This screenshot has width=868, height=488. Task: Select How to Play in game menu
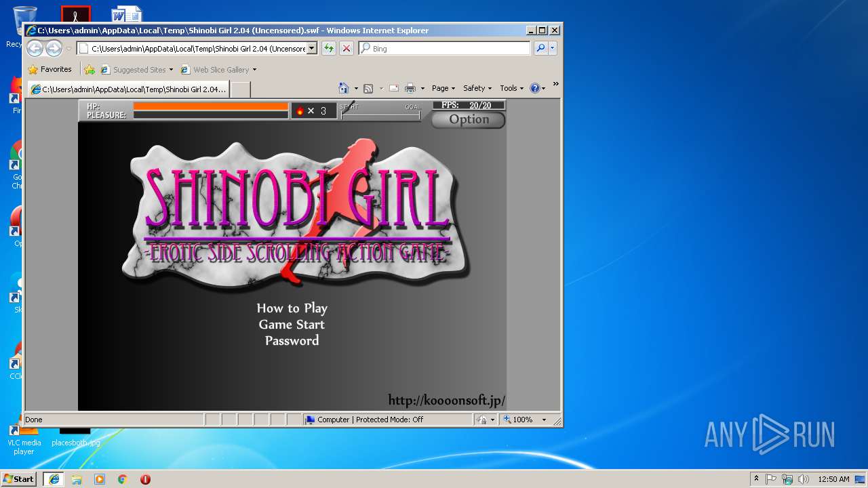292,308
